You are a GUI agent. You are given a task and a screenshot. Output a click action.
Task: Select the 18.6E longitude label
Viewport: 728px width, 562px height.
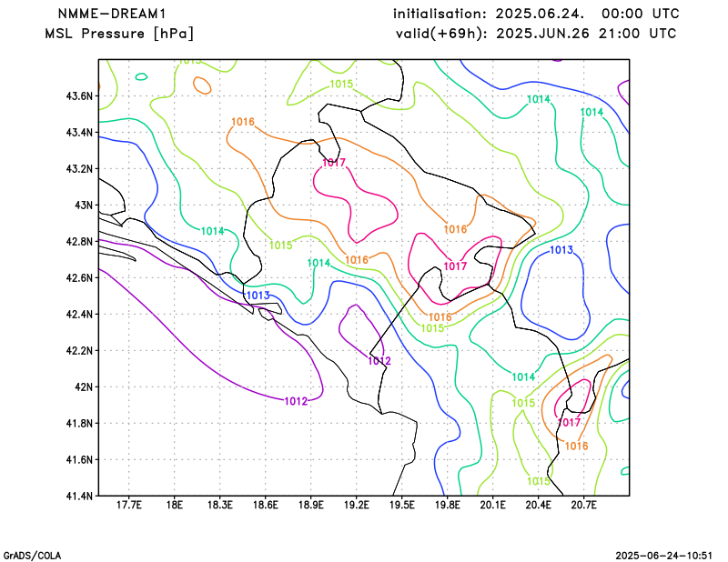pyautogui.click(x=265, y=506)
